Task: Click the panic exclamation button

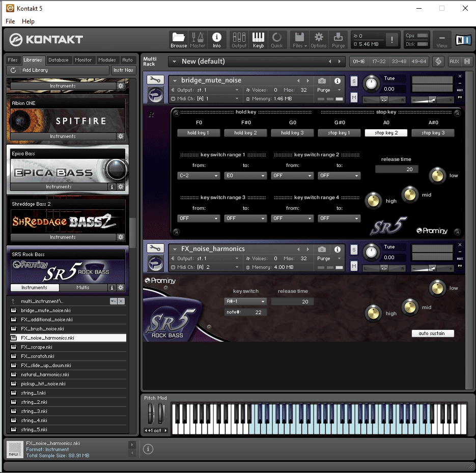Action: coord(392,40)
